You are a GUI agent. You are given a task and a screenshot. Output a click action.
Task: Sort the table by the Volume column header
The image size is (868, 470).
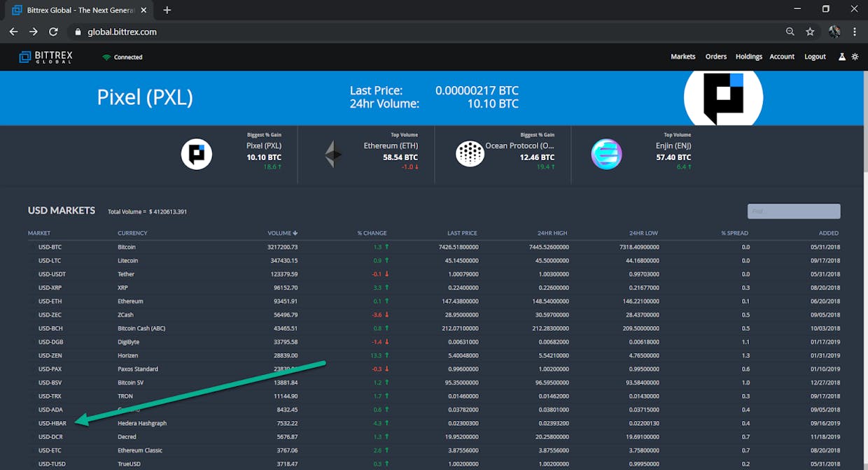(283, 233)
